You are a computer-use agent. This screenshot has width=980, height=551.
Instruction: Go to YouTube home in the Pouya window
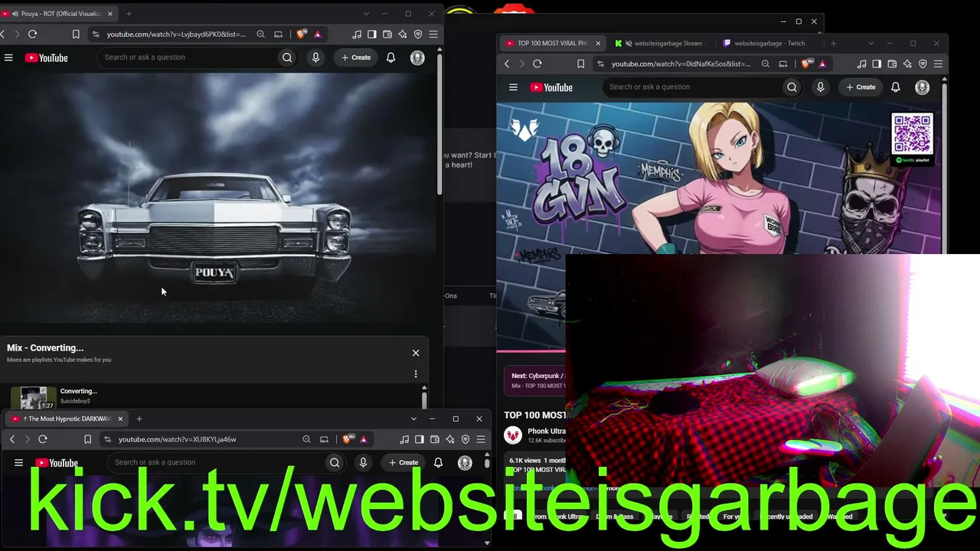click(47, 57)
